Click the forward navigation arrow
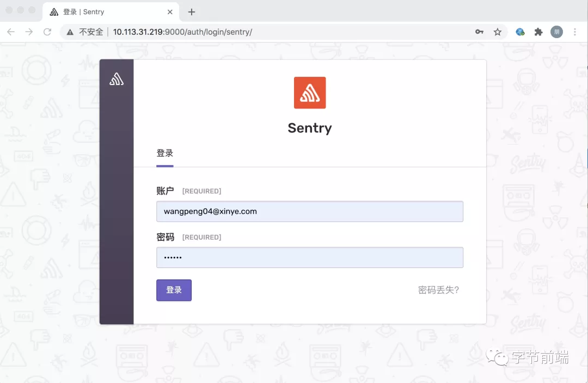This screenshot has height=383, width=588. pyautogui.click(x=29, y=32)
